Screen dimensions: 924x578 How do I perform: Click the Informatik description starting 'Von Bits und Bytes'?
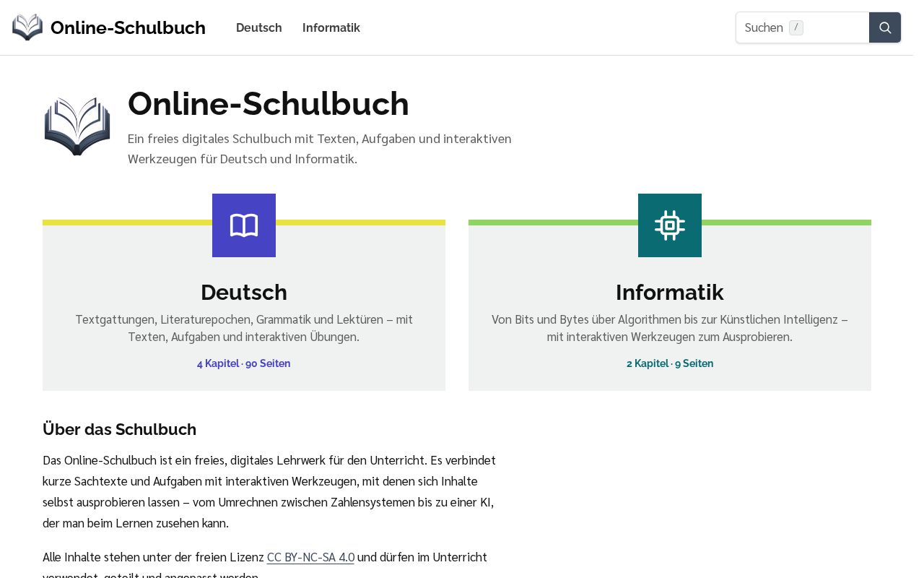[670, 328]
